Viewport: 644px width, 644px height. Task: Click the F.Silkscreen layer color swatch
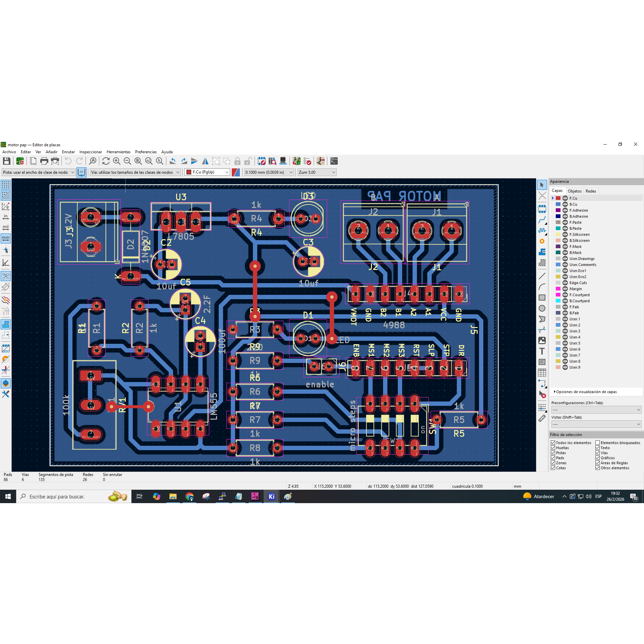tap(558, 234)
